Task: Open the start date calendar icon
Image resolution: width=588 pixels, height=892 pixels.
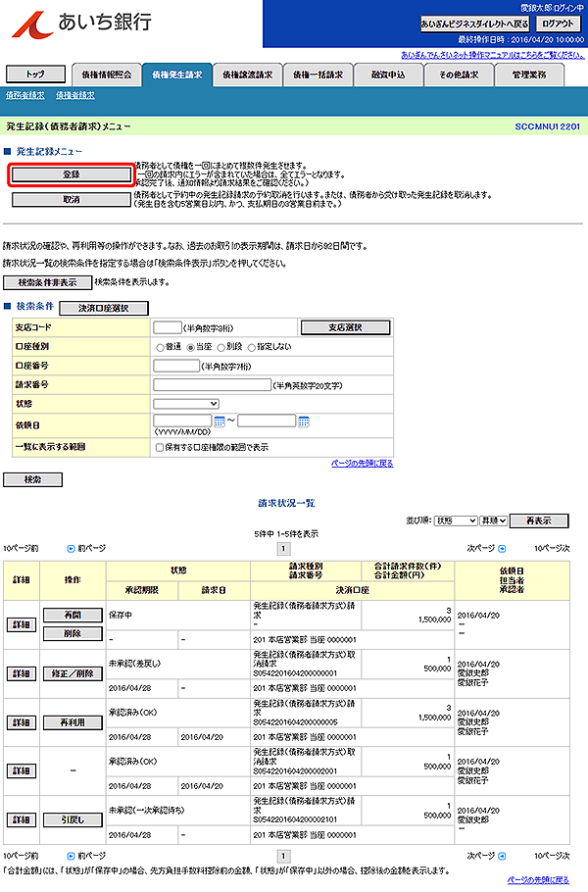Action: coord(220,421)
